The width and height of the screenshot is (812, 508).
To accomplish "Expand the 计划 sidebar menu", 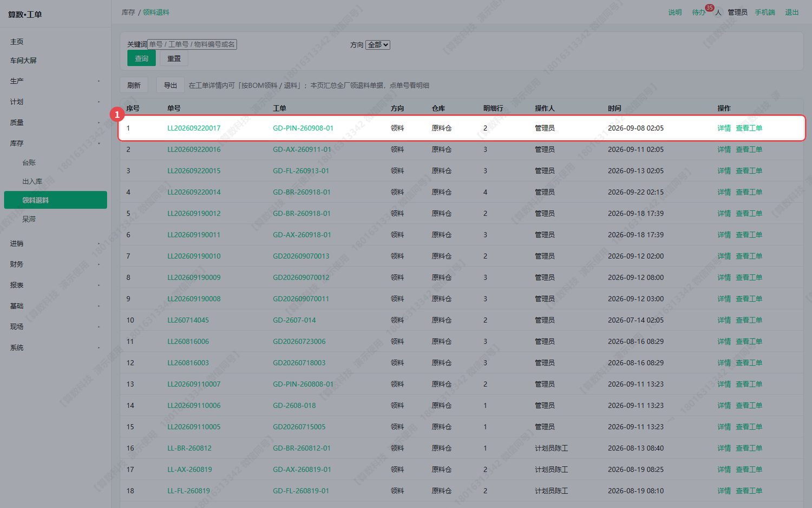I will (55, 102).
